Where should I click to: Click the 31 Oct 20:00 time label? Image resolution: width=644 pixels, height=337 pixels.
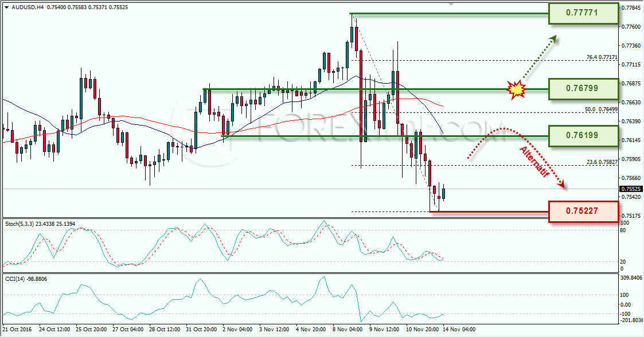click(x=201, y=329)
